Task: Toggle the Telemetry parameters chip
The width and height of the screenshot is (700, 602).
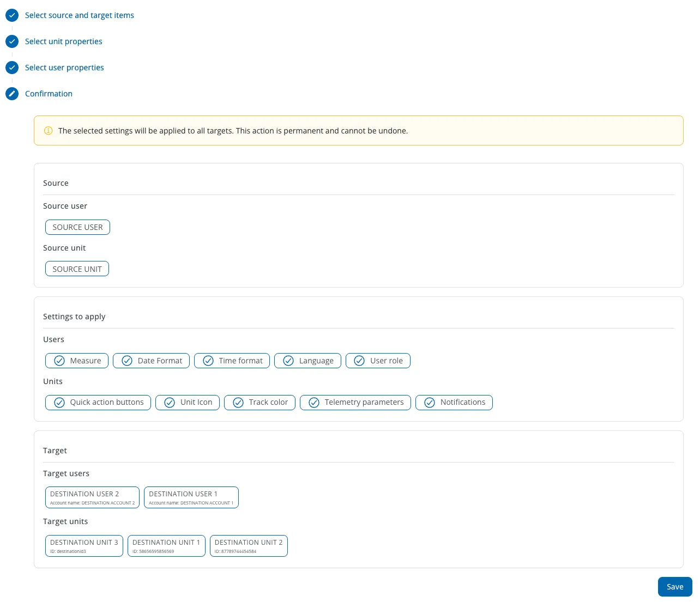Action: coord(355,403)
